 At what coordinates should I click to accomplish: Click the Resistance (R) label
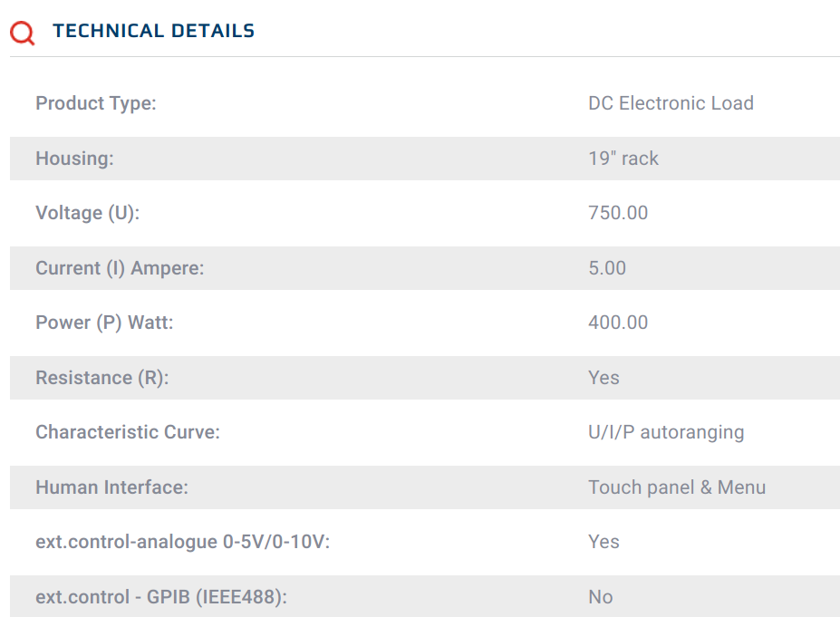[102, 378]
